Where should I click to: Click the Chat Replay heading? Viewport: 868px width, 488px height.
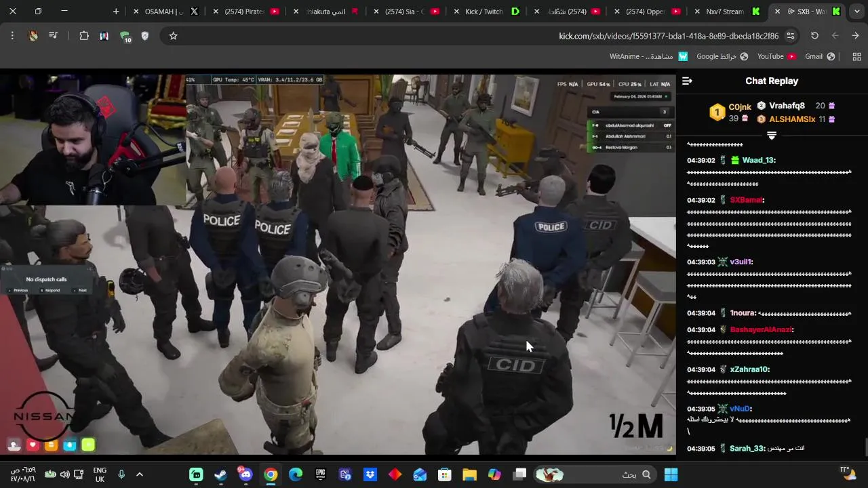(772, 81)
